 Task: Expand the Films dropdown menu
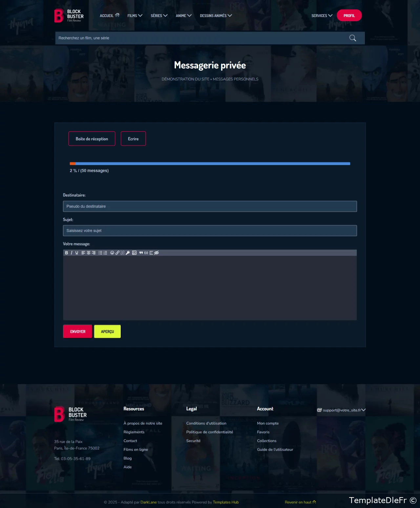[x=135, y=16]
